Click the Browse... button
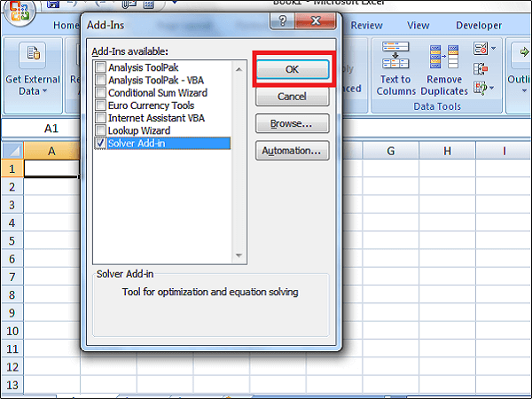Viewport: 532px width, 399px height. point(292,123)
